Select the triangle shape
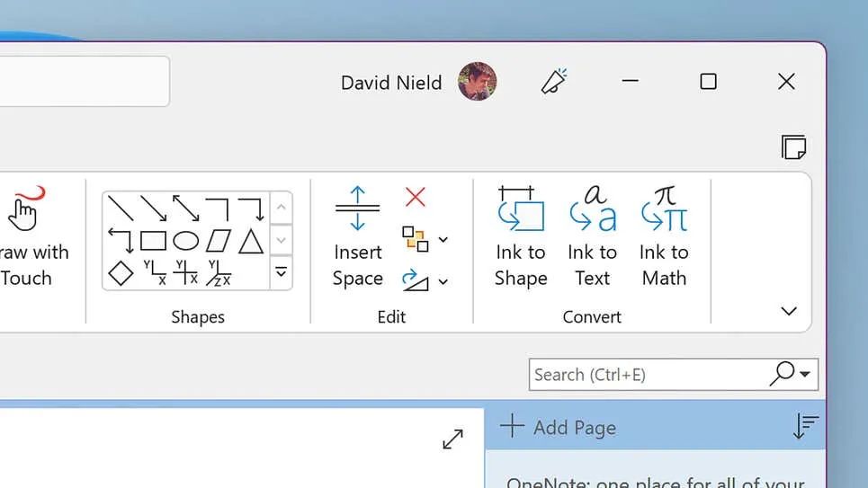 250,241
